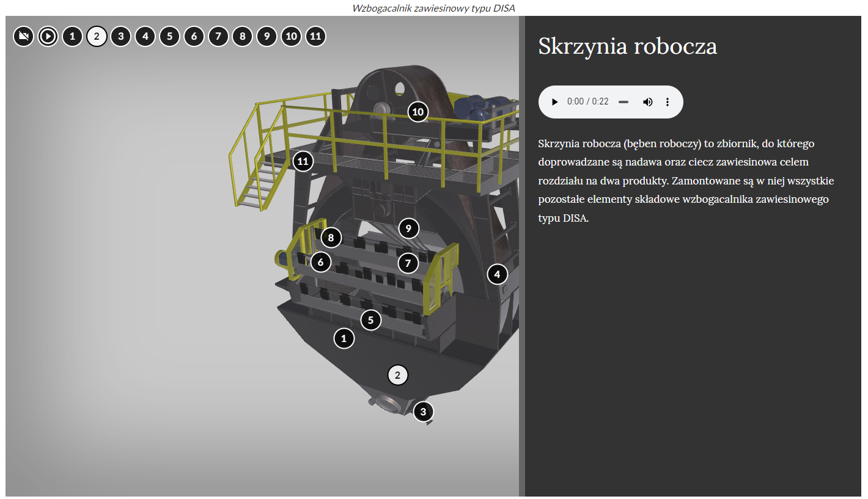Click hotspot 7 marker on the model
This screenshot has width=868, height=499.
pyautogui.click(x=408, y=264)
